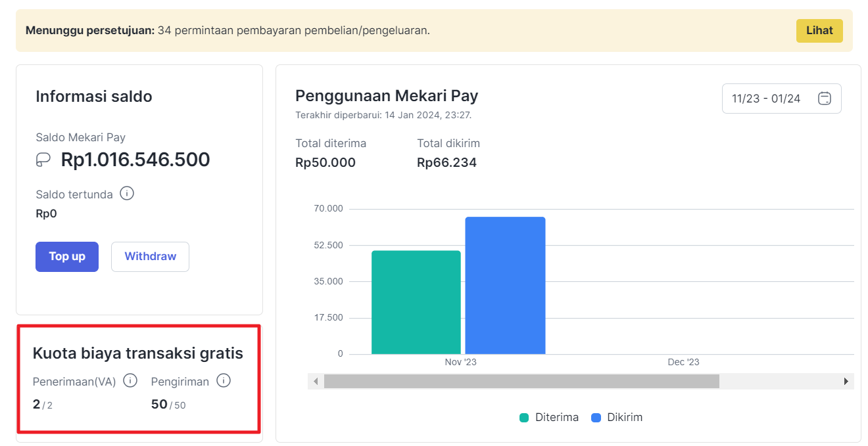This screenshot has width=868, height=446.
Task: Click the Top up button
Action: click(67, 257)
